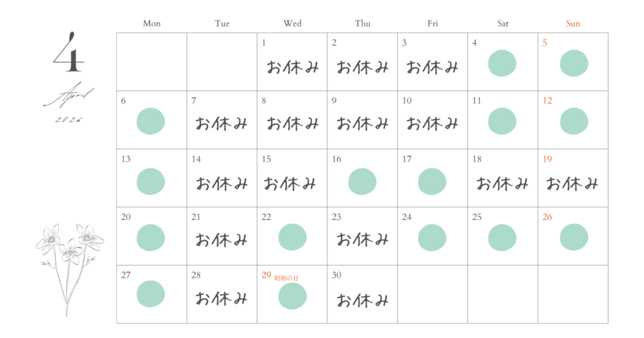The image size is (644, 338).
Task: Click the お休み label on April 19
Action: click(572, 183)
